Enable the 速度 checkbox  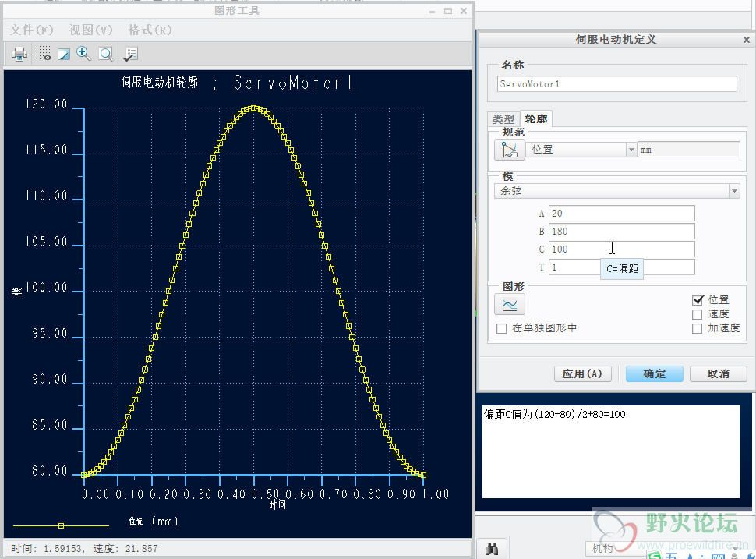(x=698, y=314)
